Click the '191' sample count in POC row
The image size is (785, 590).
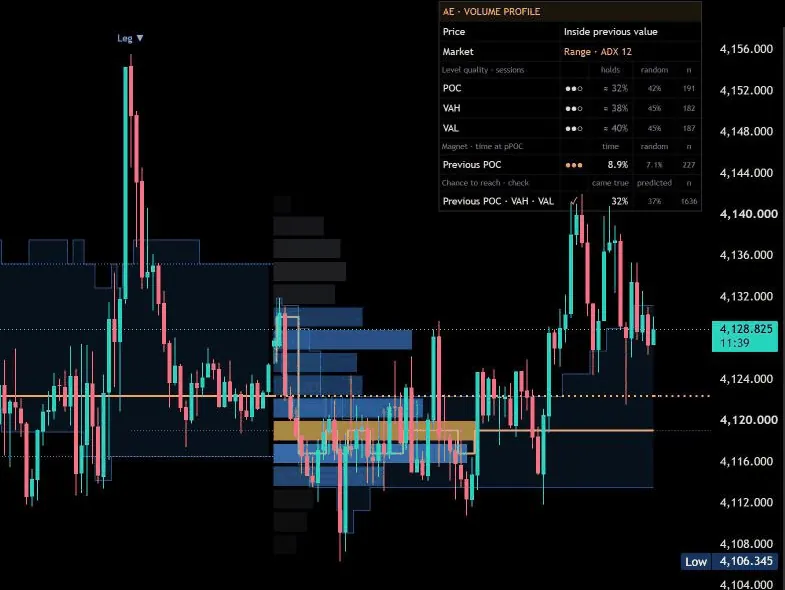(688, 89)
